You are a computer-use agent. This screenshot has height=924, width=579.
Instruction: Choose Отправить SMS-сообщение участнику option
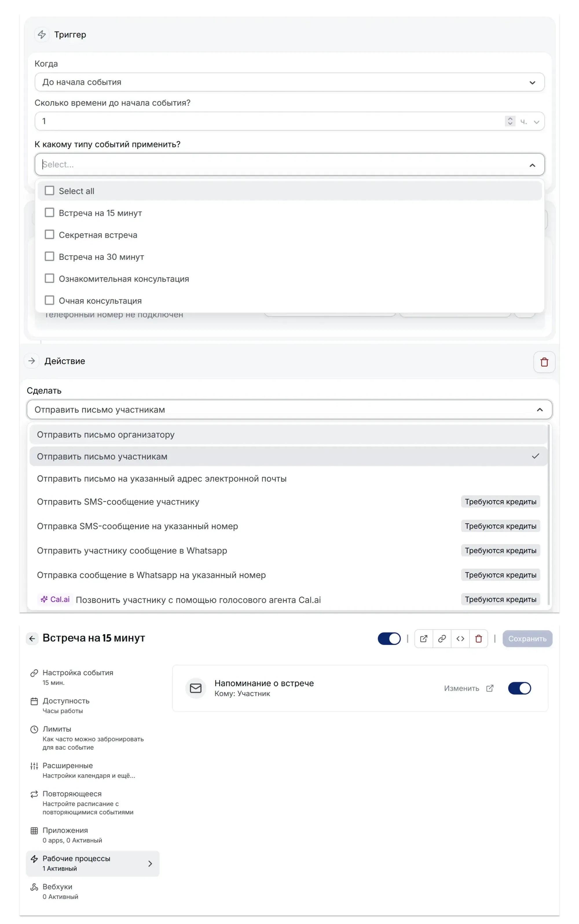118,502
